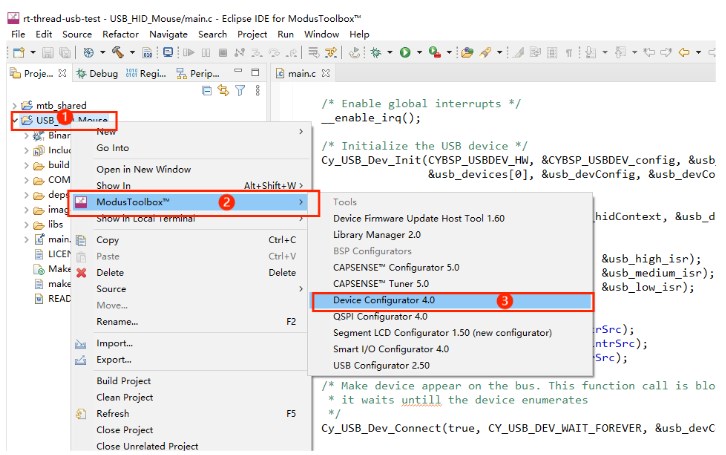Click the green bug Debug toolbar icon
The image size is (726, 455).
(376, 52)
